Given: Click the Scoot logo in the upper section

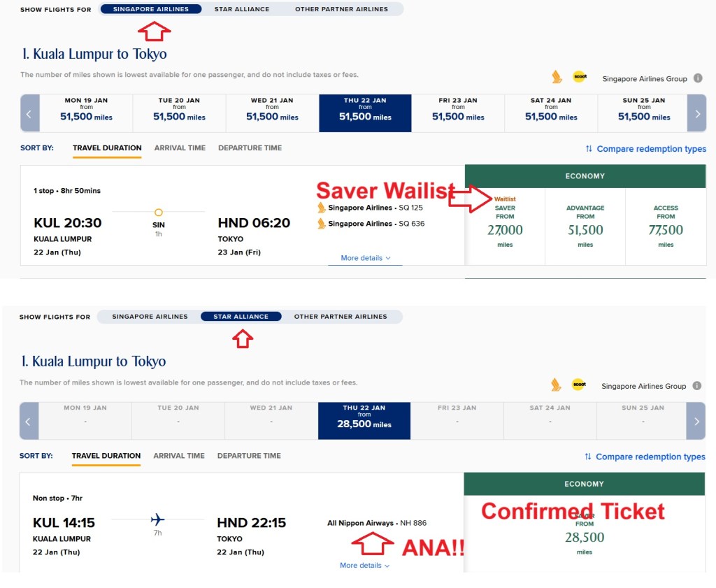Looking at the screenshot, I should pos(579,77).
